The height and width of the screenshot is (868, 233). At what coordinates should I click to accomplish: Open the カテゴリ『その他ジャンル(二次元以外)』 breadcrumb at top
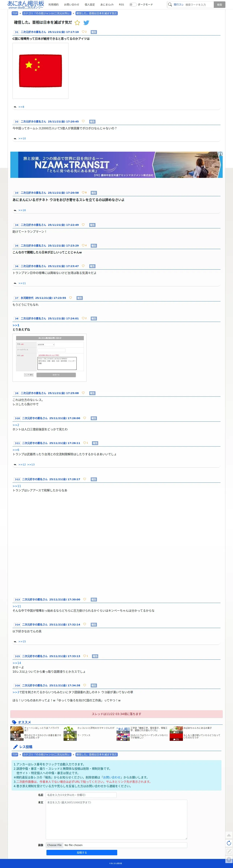(x=46, y=13)
